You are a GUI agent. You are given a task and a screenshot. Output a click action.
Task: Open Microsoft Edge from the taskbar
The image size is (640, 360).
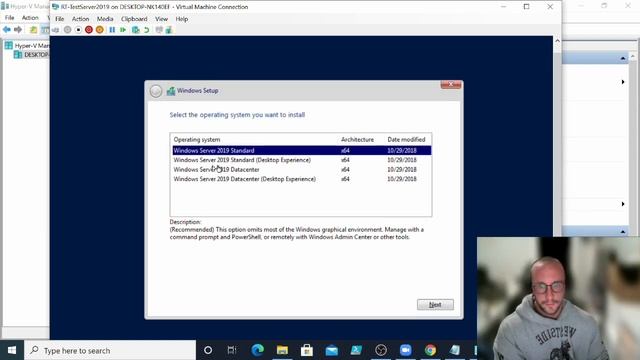click(x=258, y=350)
